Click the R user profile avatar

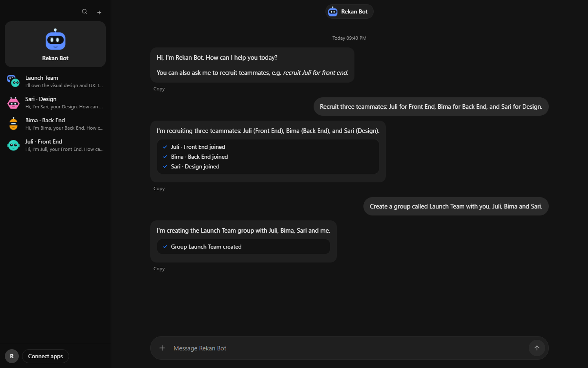pos(12,356)
